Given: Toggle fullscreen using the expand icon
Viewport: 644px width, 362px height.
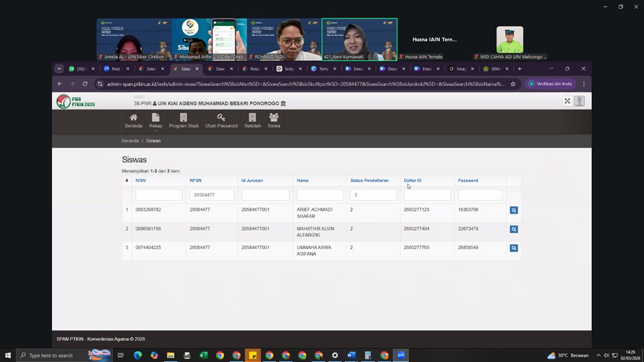Looking at the screenshot, I should (x=567, y=101).
